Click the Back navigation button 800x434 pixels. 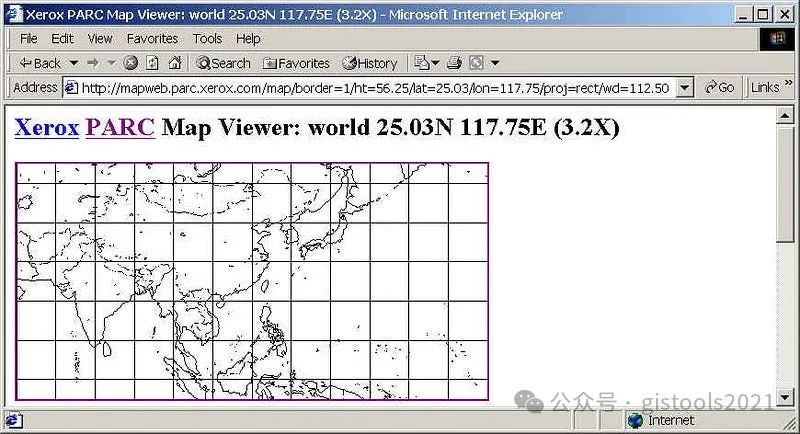click(40, 63)
